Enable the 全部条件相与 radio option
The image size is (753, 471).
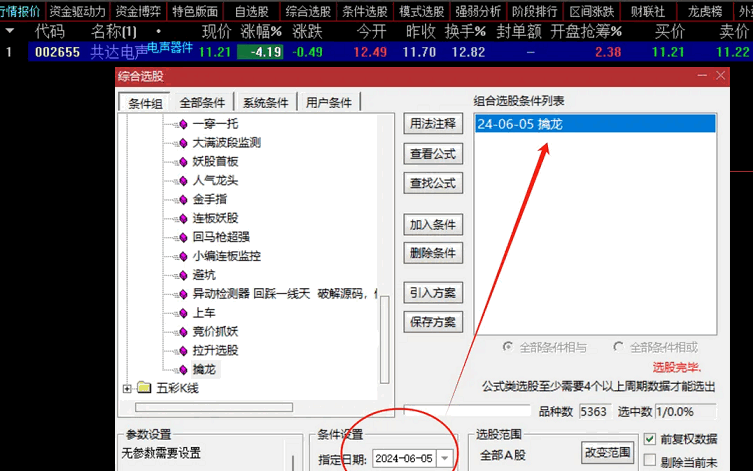508,347
